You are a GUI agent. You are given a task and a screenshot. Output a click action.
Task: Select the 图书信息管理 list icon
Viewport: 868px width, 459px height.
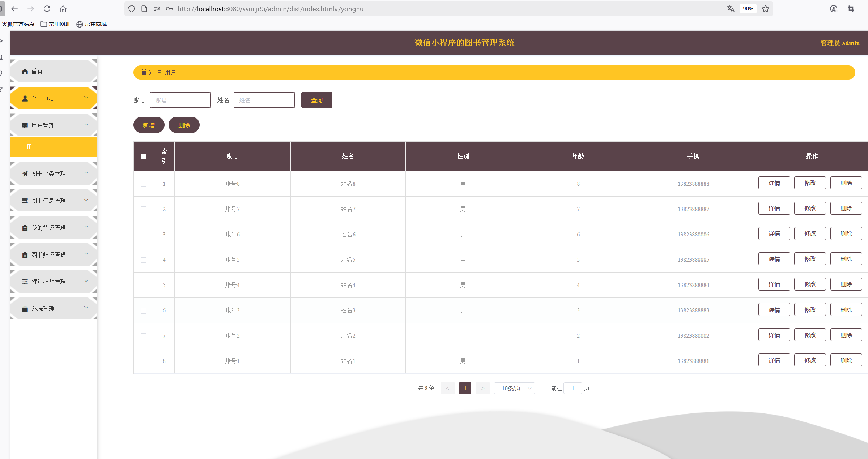pos(25,200)
